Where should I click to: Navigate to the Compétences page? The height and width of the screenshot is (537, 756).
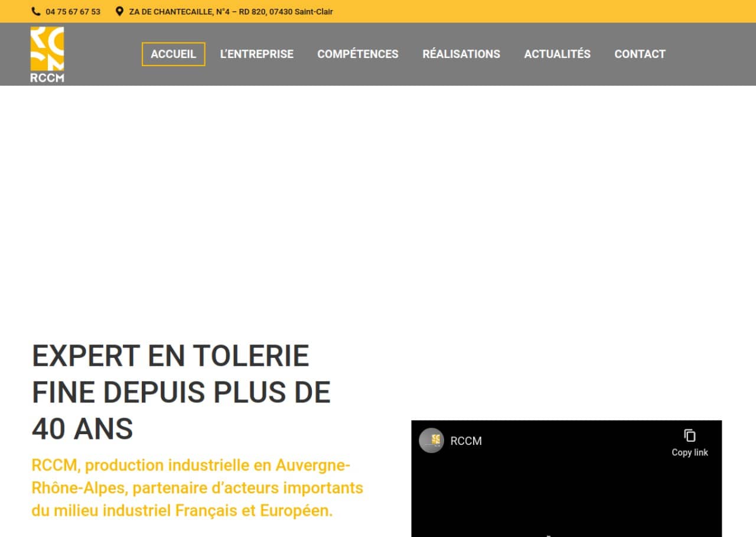[x=357, y=54]
